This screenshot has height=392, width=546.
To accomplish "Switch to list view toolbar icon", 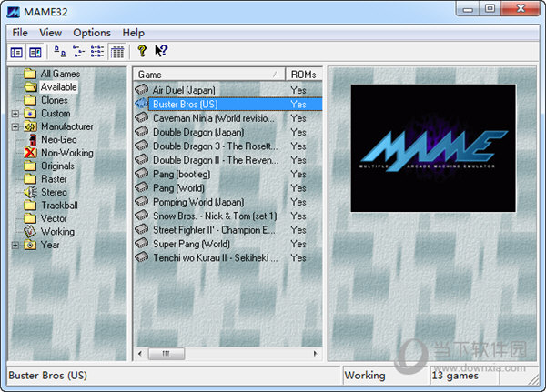I will [x=97, y=51].
